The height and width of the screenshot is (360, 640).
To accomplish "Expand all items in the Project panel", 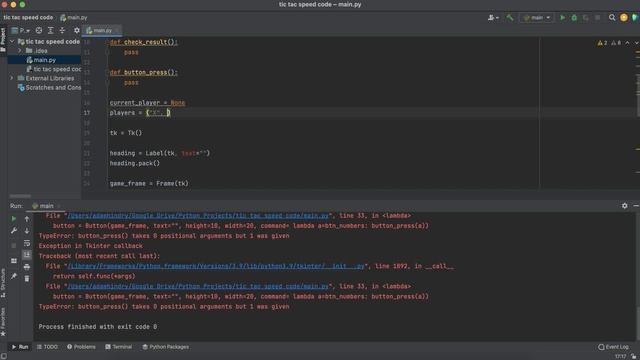I will tap(51, 31).
